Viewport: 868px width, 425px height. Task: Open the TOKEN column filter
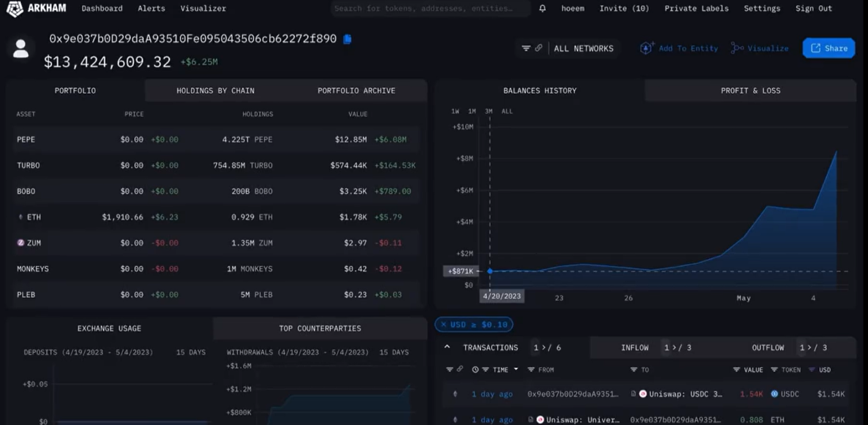(x=775, y=370)
